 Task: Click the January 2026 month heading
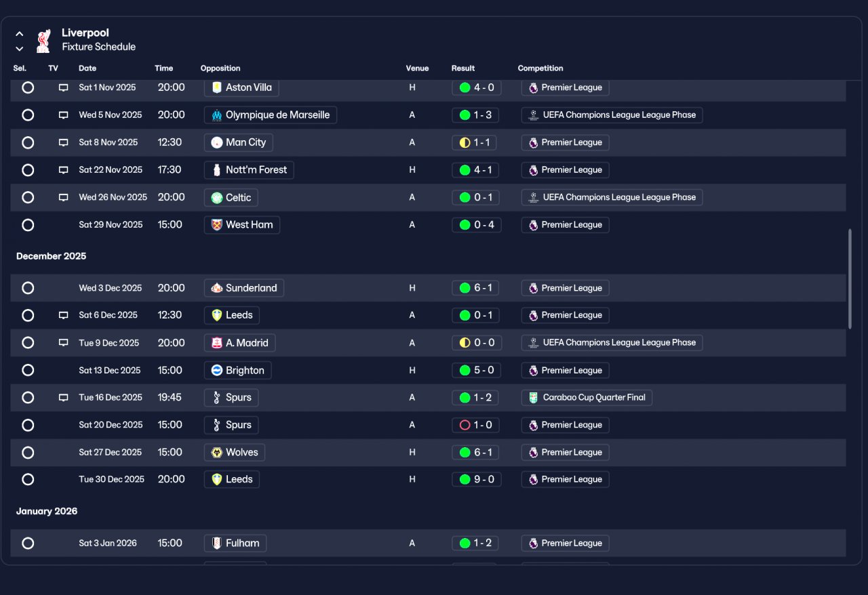click(x=47, y=511)
